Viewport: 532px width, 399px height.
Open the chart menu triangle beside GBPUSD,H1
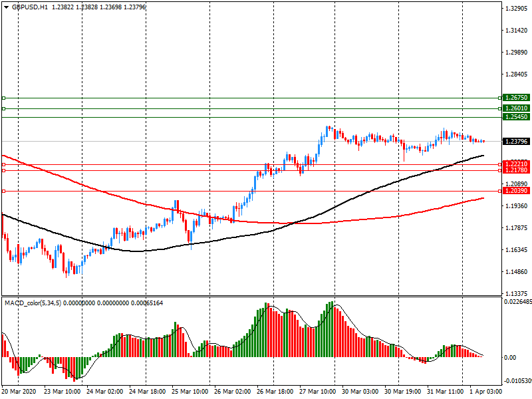coord(6,7)
